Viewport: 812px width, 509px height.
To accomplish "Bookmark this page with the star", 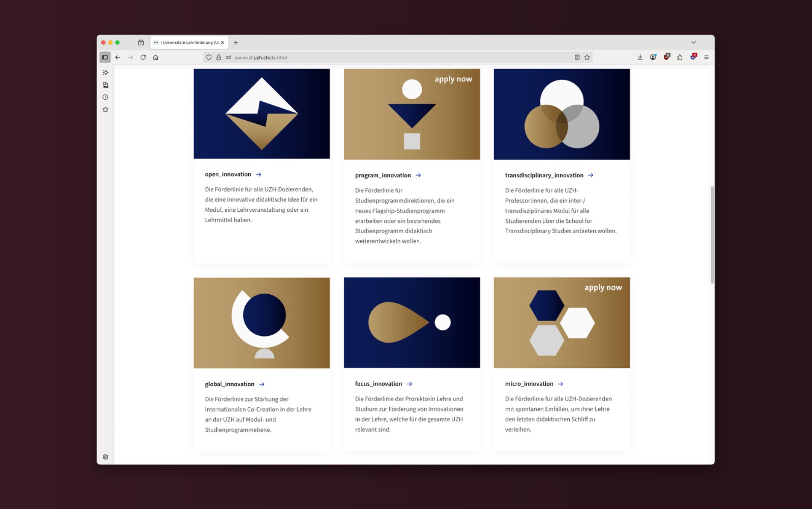I will [587, 57].
